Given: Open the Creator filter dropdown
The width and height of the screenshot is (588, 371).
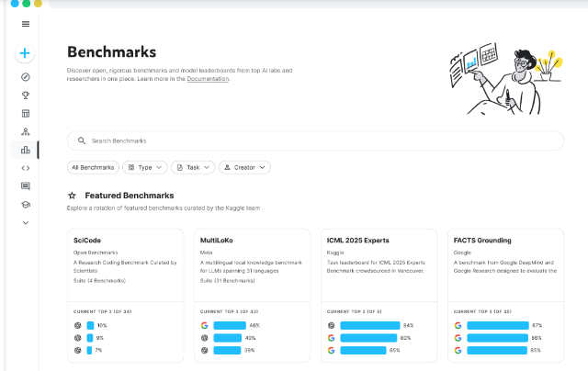Looking at the screenshot, I should [x=245, y=167].
